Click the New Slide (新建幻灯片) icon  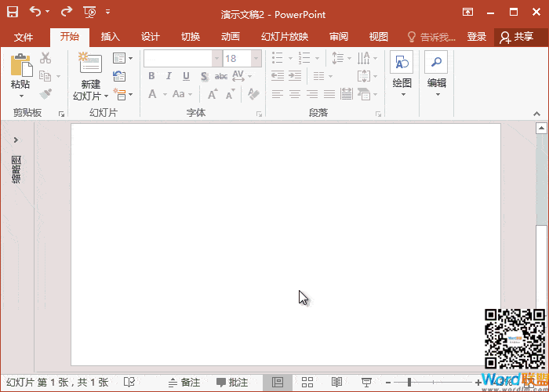tap(90, 66)
